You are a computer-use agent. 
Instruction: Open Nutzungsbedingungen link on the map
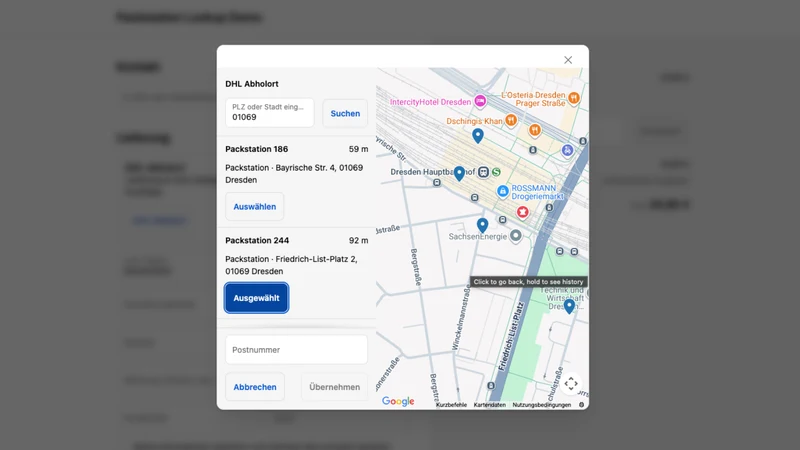(x=541, y=405)
